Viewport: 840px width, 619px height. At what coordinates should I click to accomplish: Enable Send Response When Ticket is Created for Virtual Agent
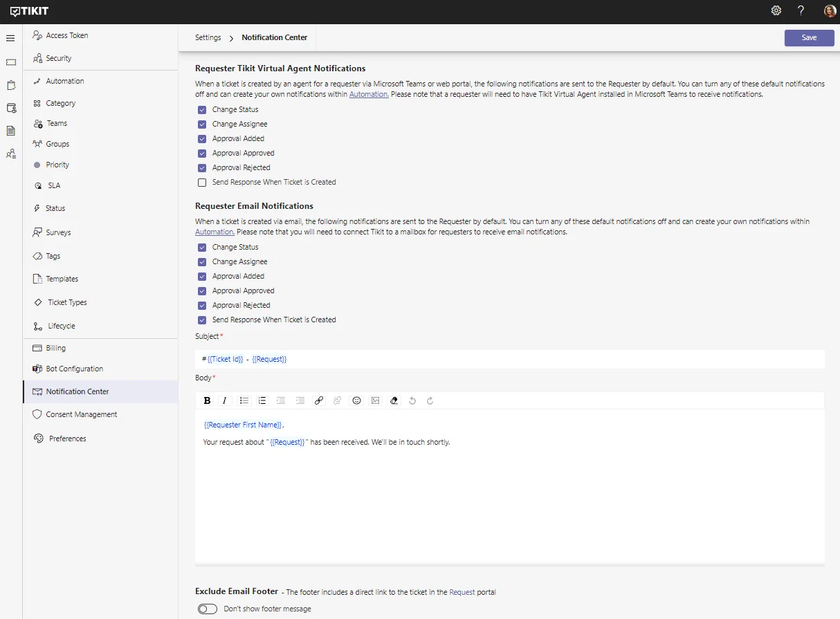click(x=202, y=183)
